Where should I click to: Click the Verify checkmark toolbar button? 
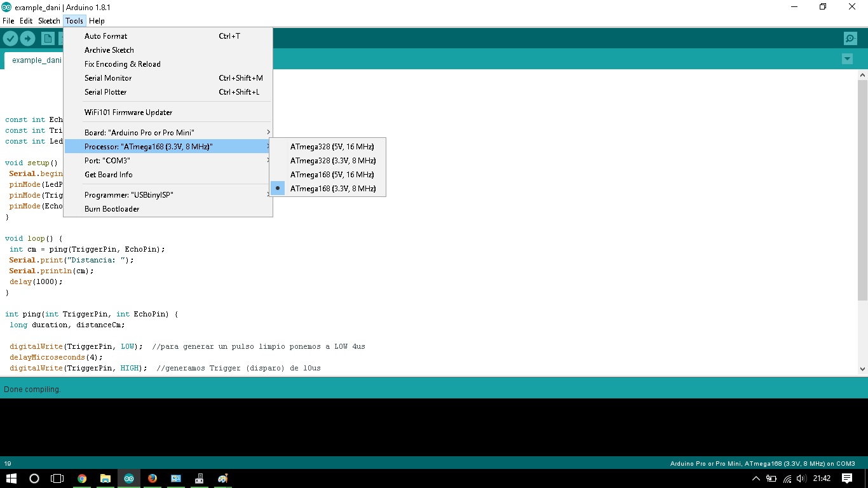10,39
